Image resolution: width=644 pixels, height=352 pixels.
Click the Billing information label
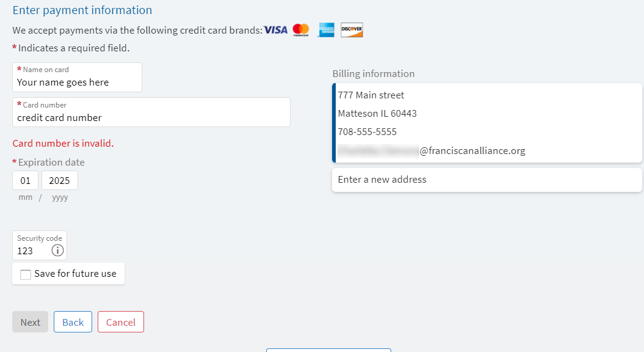374,74
